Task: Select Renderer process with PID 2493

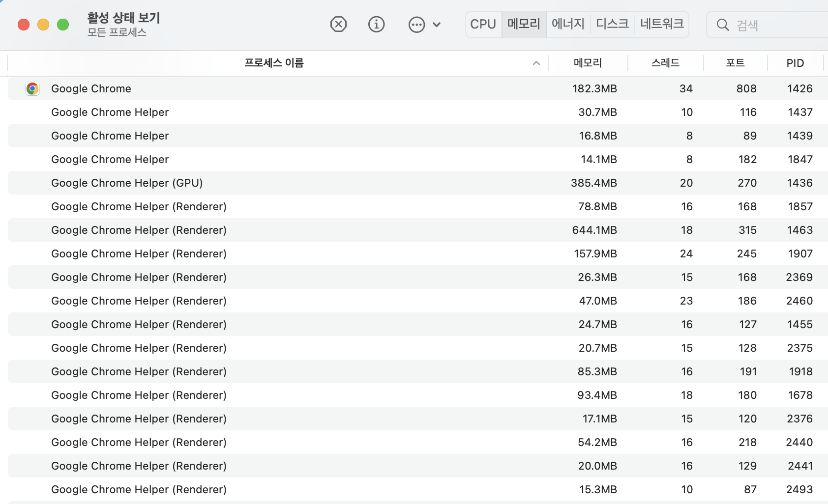Action: pos(418,489)
